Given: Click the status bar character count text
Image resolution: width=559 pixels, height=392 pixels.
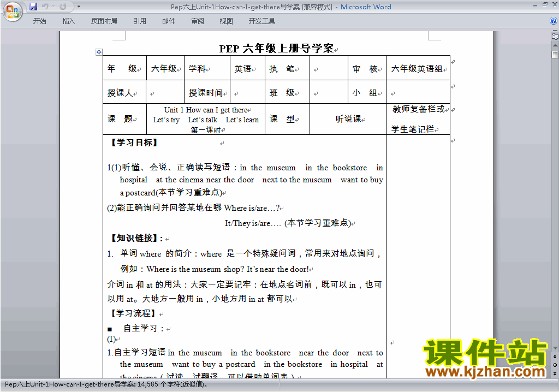Looking at the screenshot, I should (106, 384).
